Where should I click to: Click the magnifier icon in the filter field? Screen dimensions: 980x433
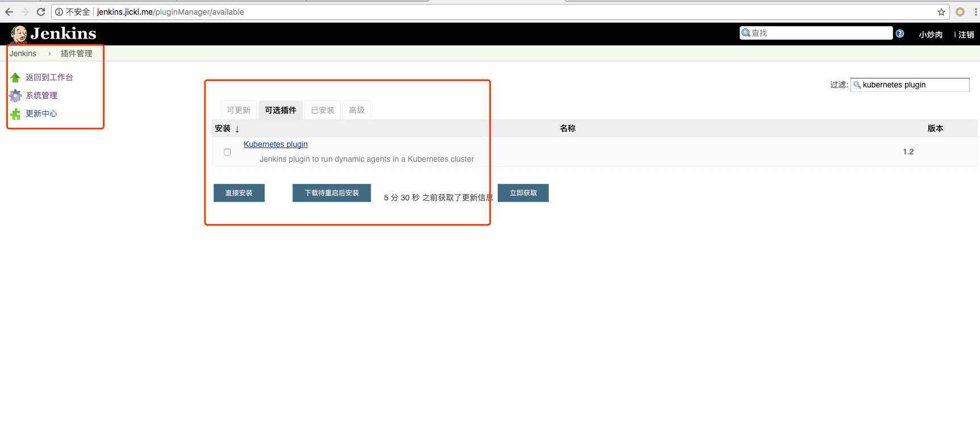pyautogui.click(x=857, y=85)
